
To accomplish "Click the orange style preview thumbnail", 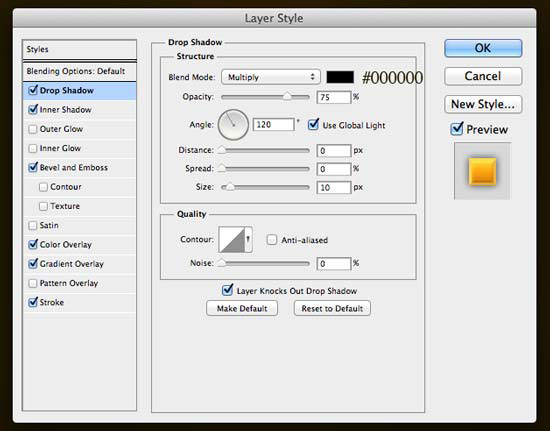I will (482, 171).
